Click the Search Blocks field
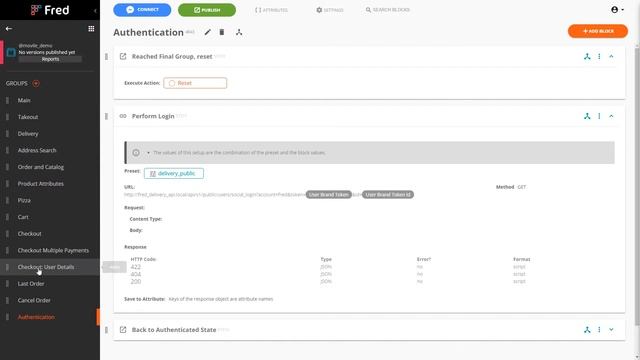 pyautogui.click(x=388, y=10)
